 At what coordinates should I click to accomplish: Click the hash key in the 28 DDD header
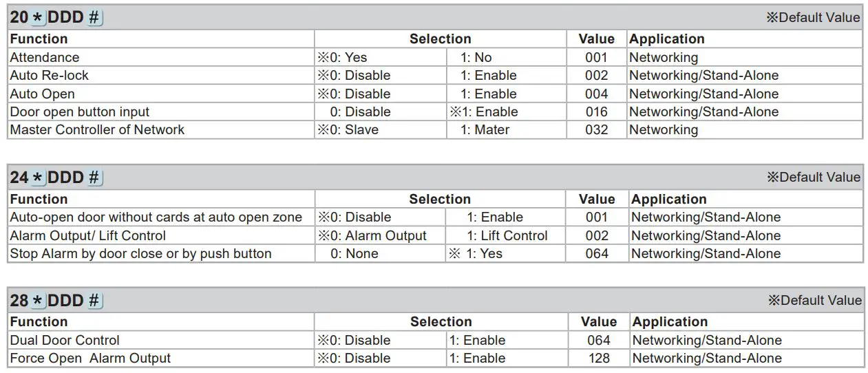95,301
